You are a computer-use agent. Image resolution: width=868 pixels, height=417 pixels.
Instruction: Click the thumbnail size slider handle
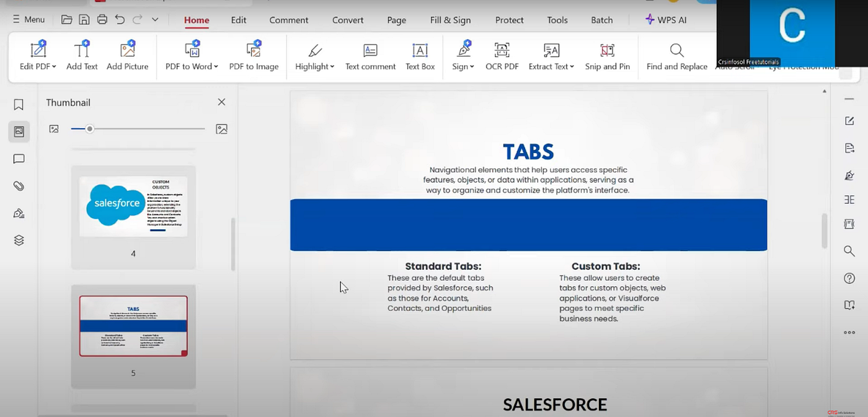coord(90,129)
